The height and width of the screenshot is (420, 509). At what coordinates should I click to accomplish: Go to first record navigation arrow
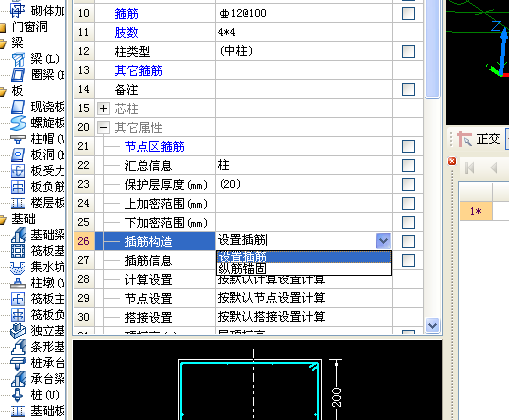(470, 168)
